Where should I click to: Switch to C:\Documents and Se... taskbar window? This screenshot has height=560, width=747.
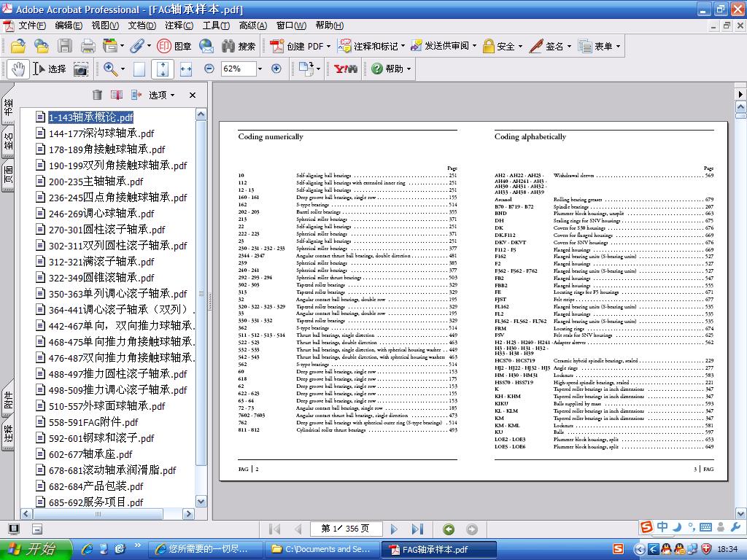[322, 550]
